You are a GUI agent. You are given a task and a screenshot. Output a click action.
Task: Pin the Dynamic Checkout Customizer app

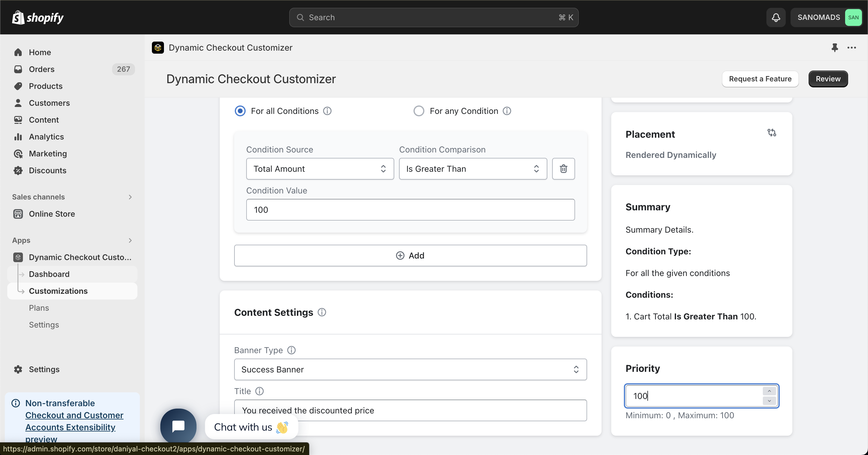834,48
